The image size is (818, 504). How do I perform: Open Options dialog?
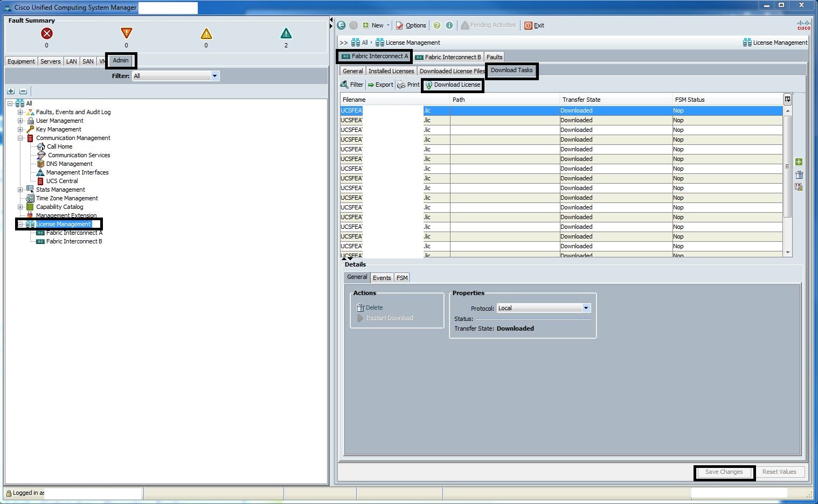(x=411, y=25)
